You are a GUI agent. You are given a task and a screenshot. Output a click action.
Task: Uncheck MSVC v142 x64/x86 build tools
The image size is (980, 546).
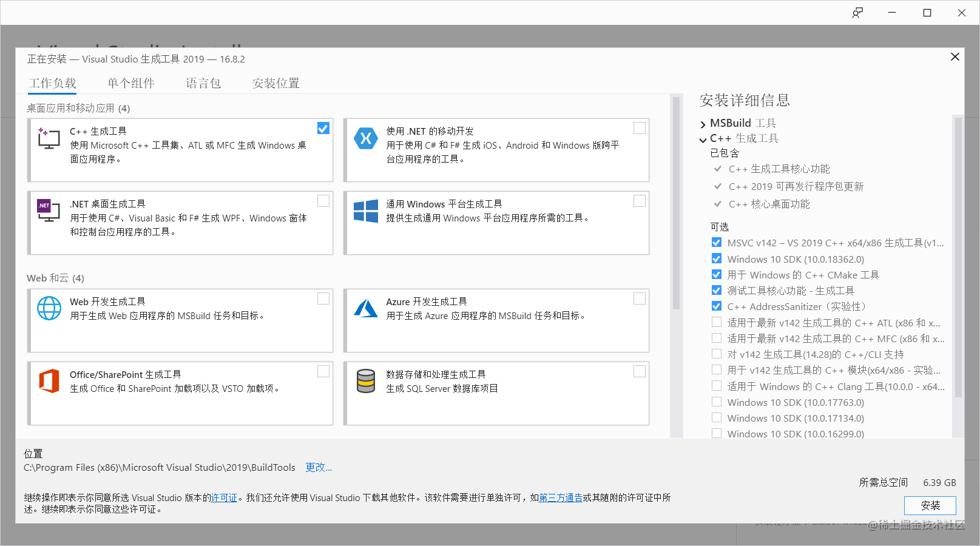(717, 243)
